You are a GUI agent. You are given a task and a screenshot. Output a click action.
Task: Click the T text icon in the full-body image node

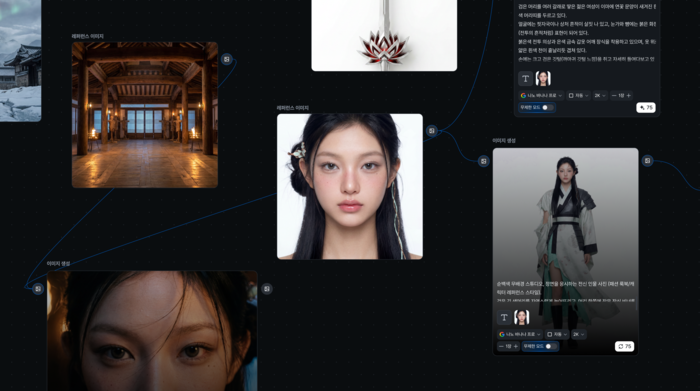(504, 317)
